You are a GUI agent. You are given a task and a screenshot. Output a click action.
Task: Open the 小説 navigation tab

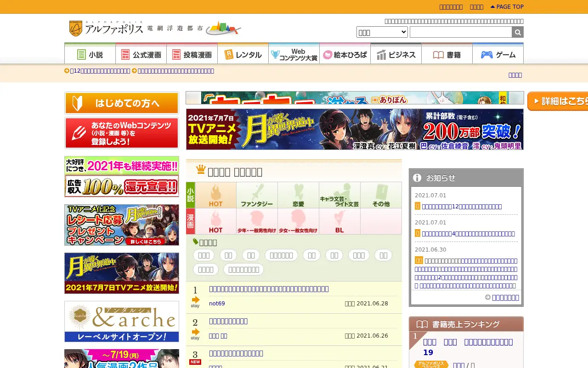(90, 54)
